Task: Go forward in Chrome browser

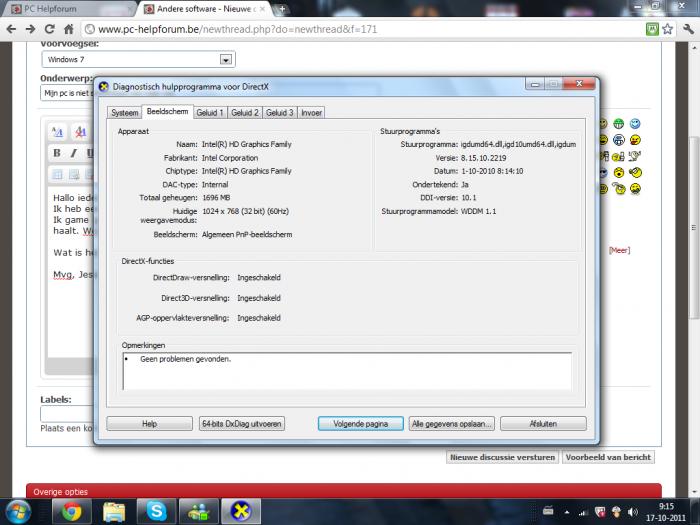Action: coord(30,29)
